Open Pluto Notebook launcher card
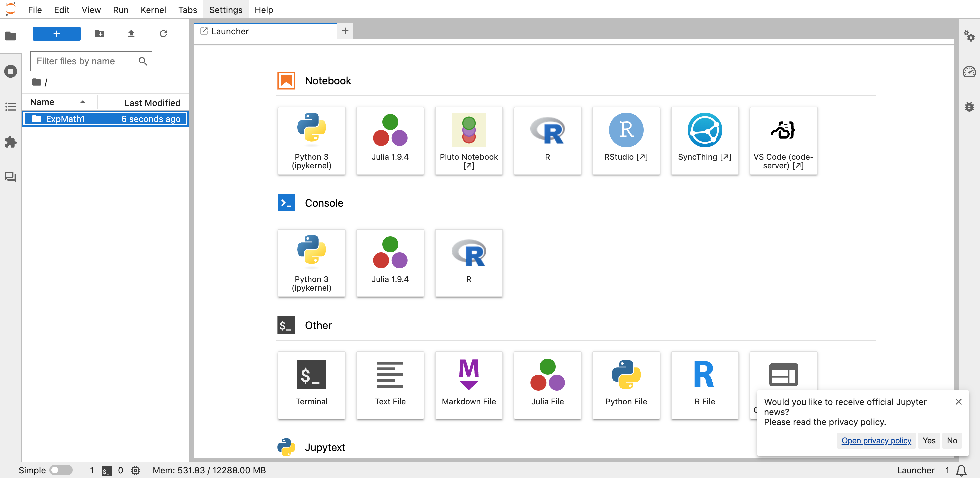 pos(469,141)
